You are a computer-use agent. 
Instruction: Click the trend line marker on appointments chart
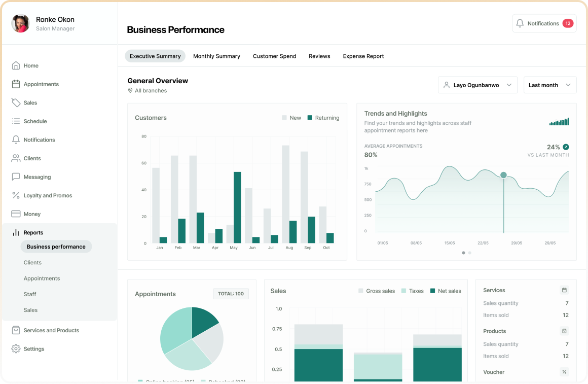coord(503,175)
